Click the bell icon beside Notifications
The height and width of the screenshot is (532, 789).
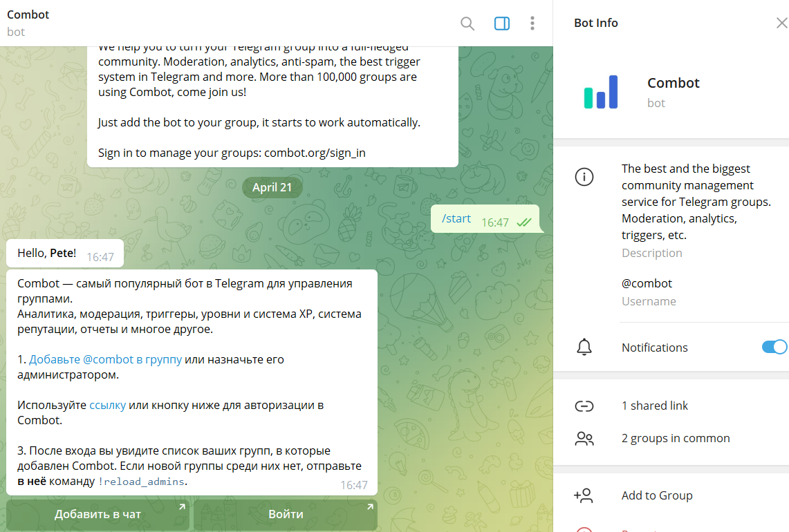click(584, 348)
